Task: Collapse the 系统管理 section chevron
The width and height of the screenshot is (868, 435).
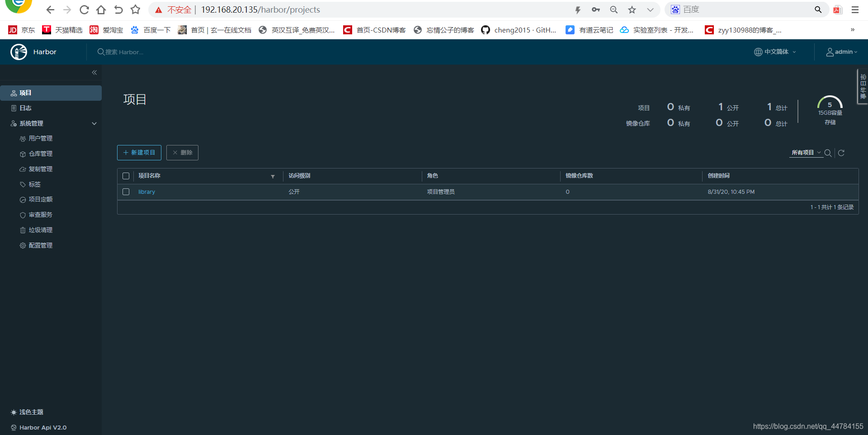Action: tap(94, 123)
